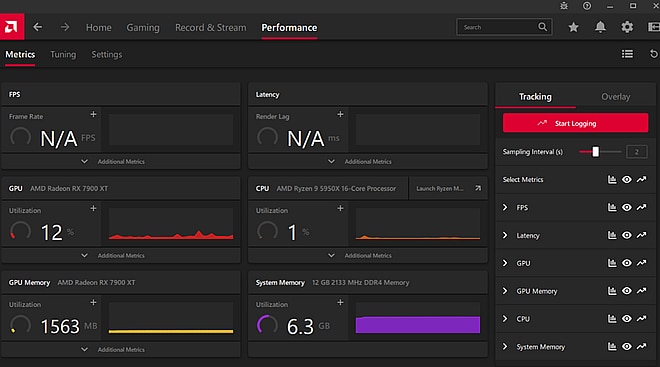
Task: Switch to list view icon on Metrics
Action: 627,54
